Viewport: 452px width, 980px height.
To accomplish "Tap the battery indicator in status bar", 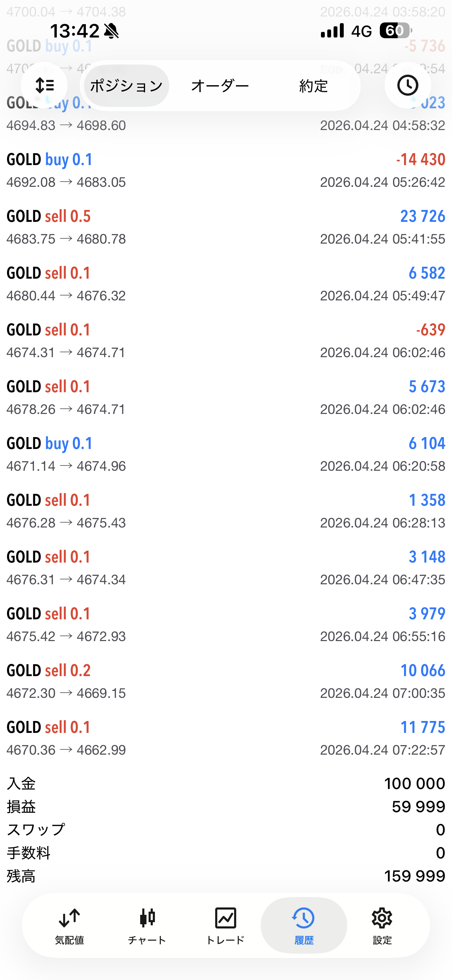I will tap(395, 30).
